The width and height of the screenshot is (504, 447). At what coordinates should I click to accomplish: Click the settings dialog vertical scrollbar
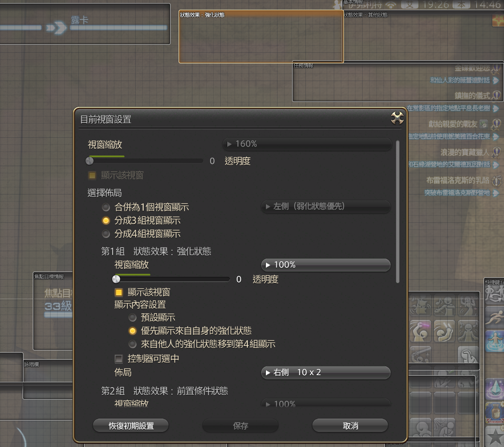(398, 211)
